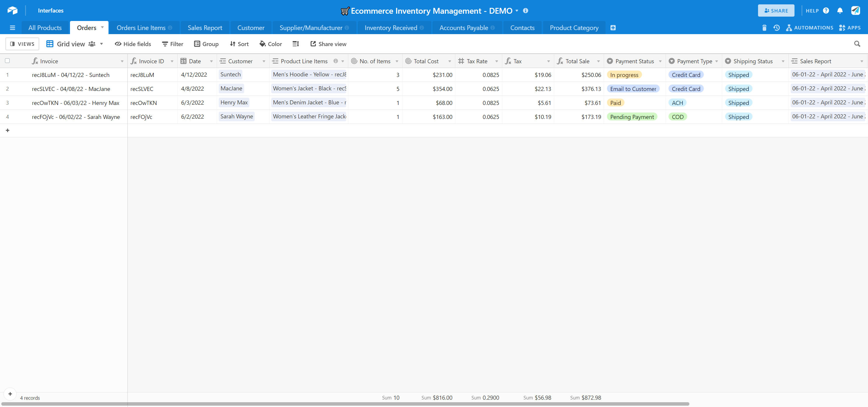
Task: Click the Paid payment status badge
Action: pos(616,103)
